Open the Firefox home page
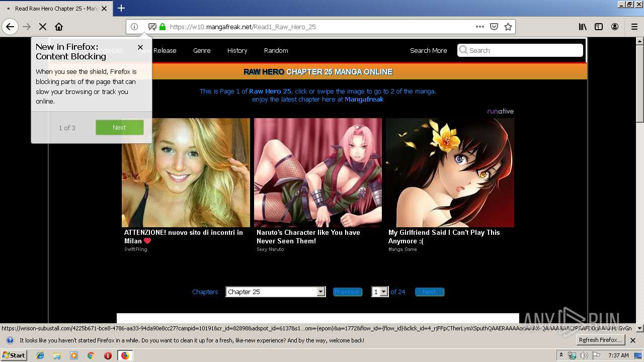The image size is (644, 362). [x=59, y=27]
